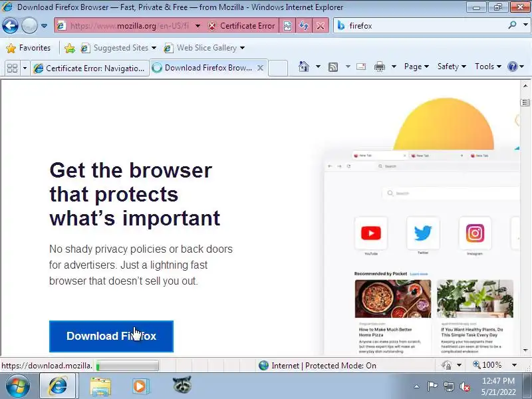This screenshot has height=399, width=532.
Task: Open Quick Tabs grid view
Action: [x=12, y=68]
